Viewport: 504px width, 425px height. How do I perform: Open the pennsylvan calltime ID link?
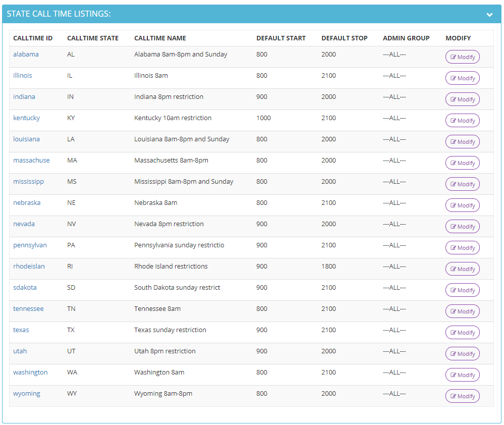coord(30,245)
